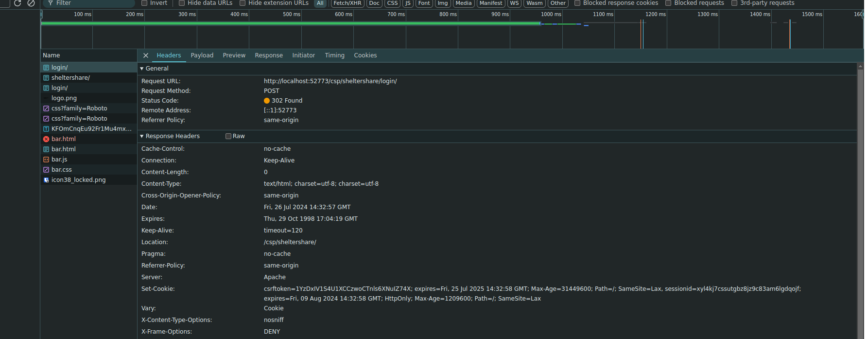Image resolution: width=868 pixels, height=339 pixels.
Task: Toggle the Raw response headers checkbox
Action: 228,136
